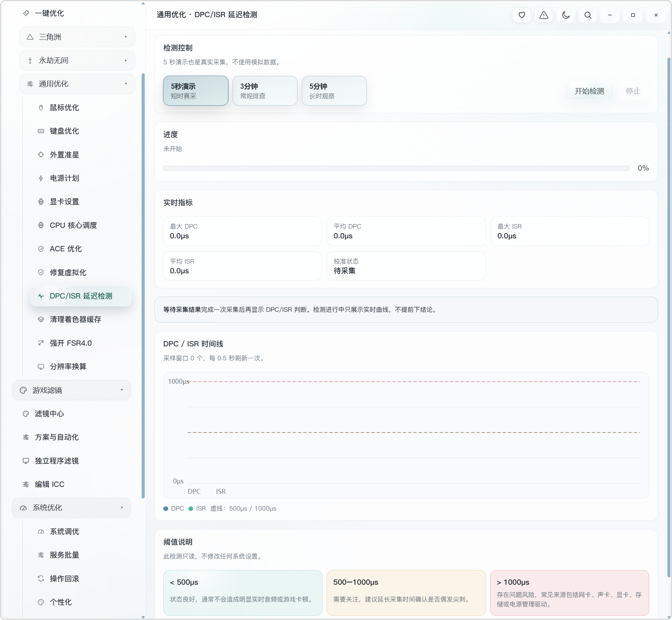Click the pulse icon beside DPC/ISR 延迟检测
672x620 pixels.
[41, 296]
